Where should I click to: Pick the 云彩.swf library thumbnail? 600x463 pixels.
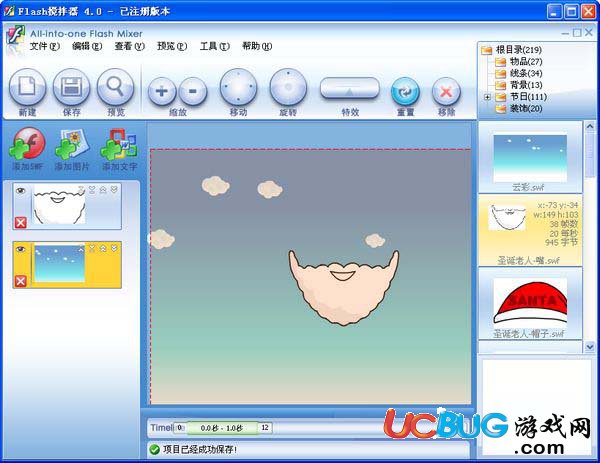tap(530, 158)
